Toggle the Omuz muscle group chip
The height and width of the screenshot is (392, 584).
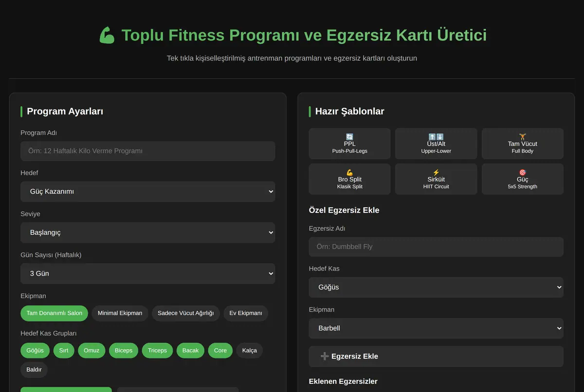point(91,350)
